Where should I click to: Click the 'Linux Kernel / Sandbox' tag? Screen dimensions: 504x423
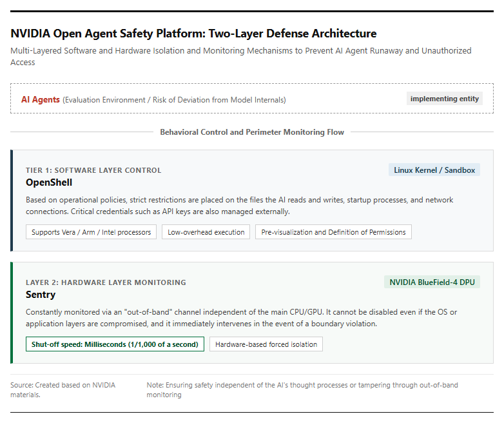tap(434, 170)
